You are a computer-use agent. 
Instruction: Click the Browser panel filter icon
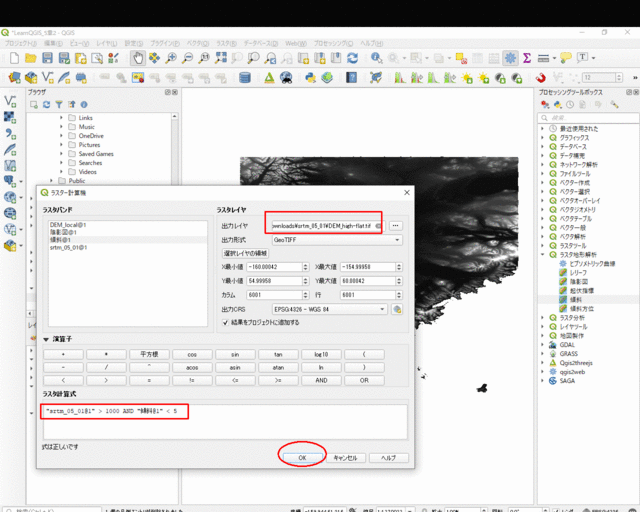(x=59, y=105)
